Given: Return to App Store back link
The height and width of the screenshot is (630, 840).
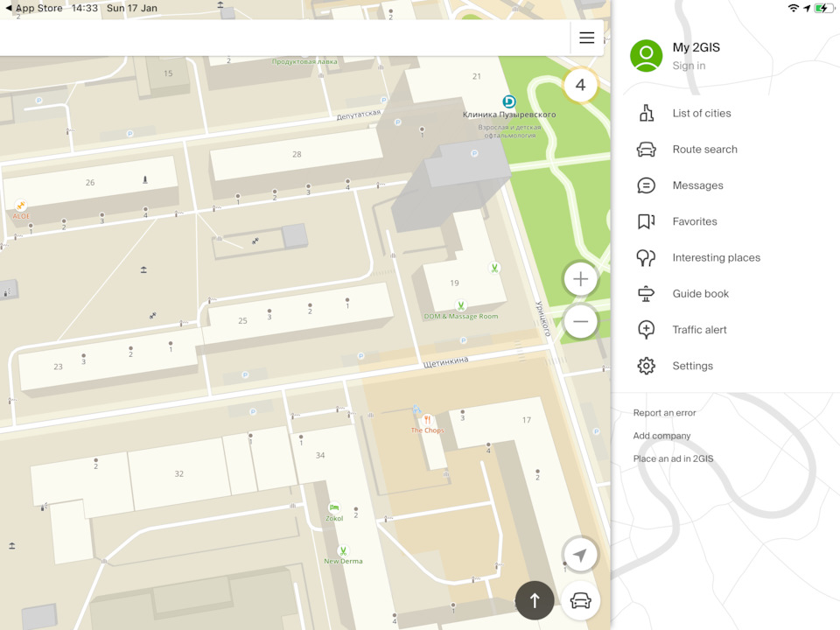Looking at the screenshot, I should click(34, 8).
